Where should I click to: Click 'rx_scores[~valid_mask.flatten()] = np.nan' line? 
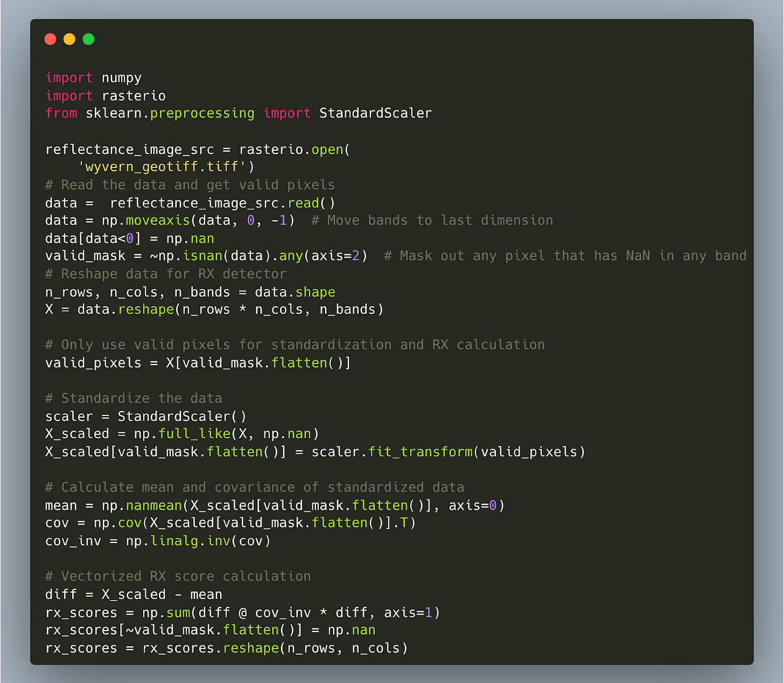tap(211, 630)
